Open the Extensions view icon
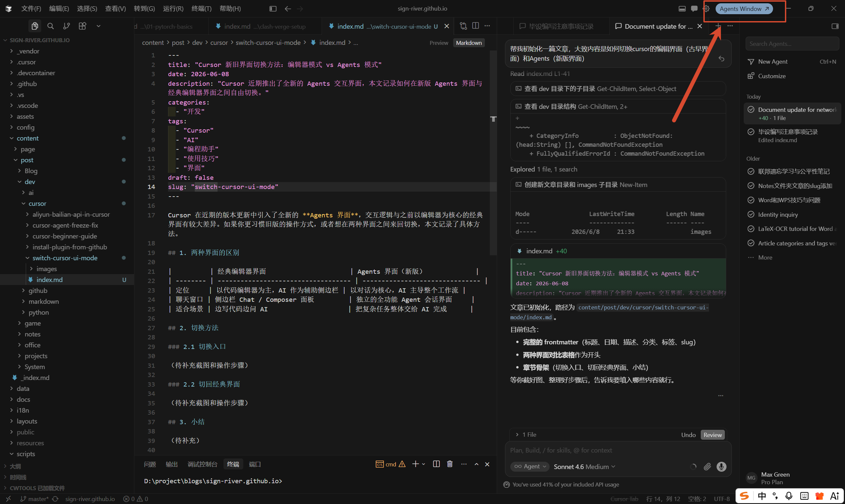This screenshot has height=504, width=845. tap(82, 26)
